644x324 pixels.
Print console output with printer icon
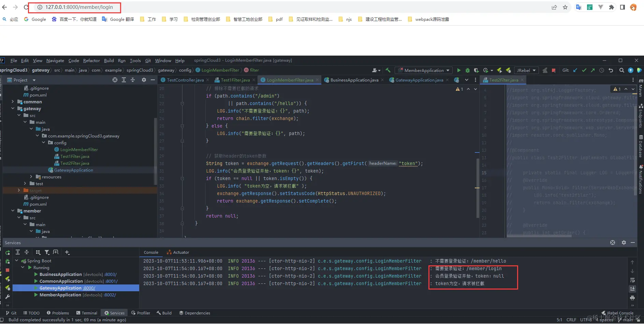click(x=632, y=298)
